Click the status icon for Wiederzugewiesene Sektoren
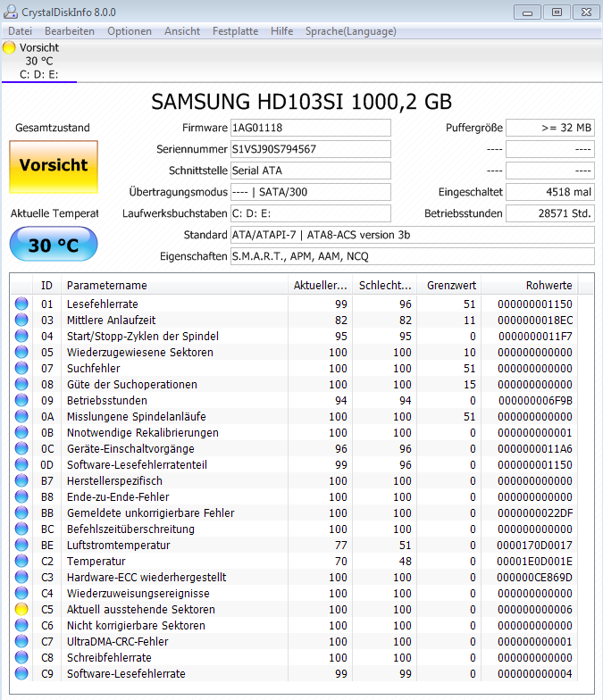Screen dimensions: 603x700 [x=21, y=352]
